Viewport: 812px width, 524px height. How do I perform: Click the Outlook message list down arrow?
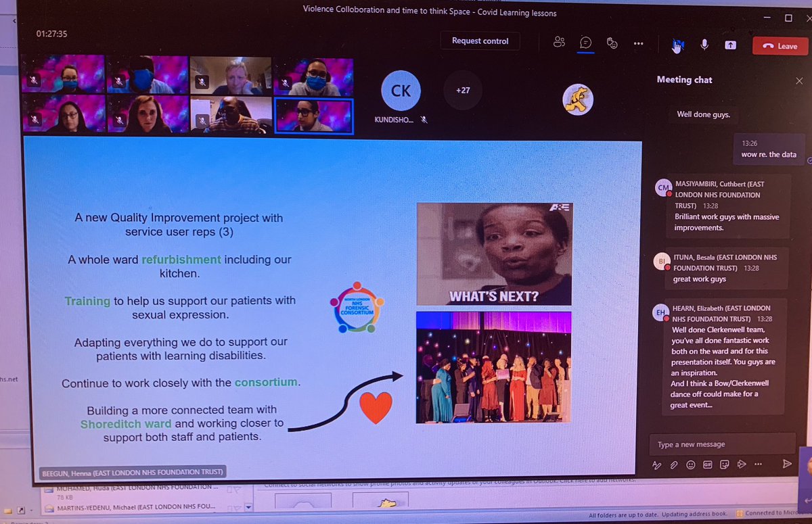coord(248,507)
